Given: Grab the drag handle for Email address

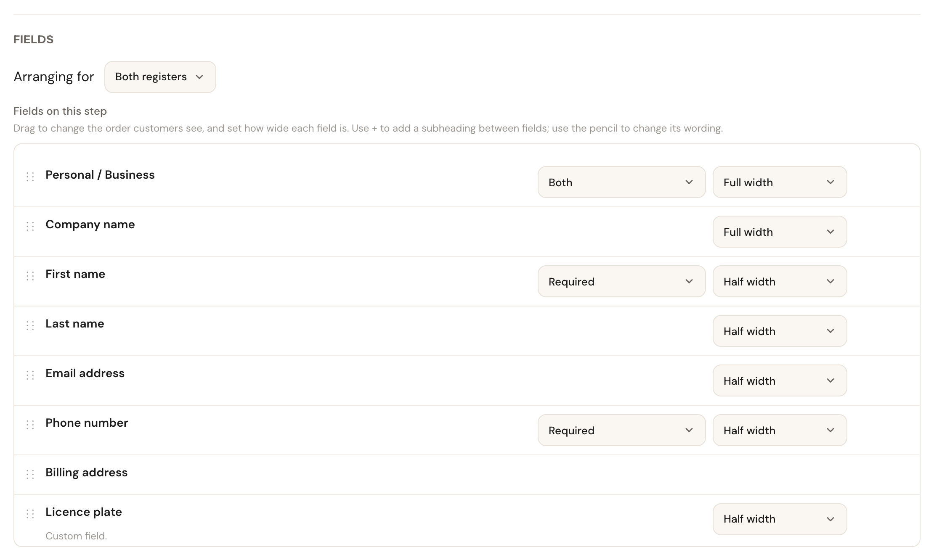Looking at the screenshot, I should click(30, 375).
